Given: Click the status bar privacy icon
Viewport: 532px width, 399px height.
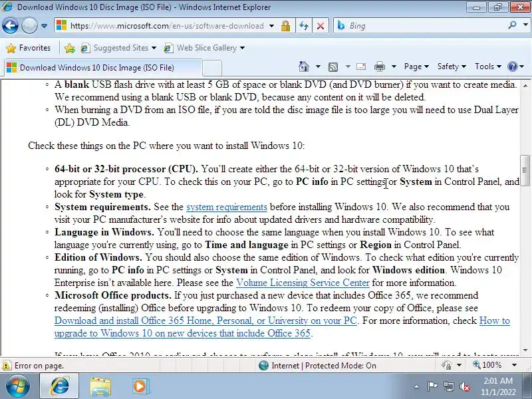Looking at the screenshot, I should coord(447,365).
